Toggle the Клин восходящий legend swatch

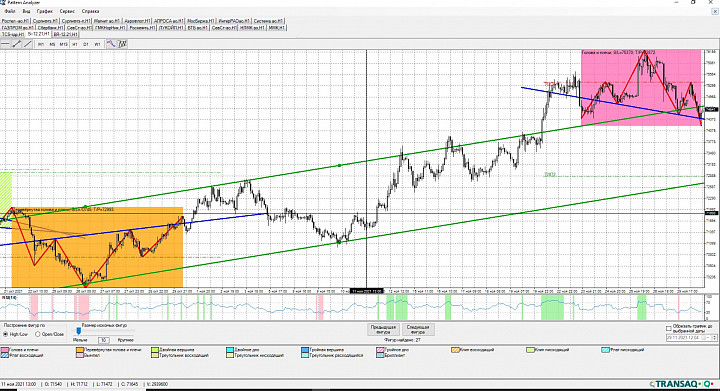click(456, 350)
